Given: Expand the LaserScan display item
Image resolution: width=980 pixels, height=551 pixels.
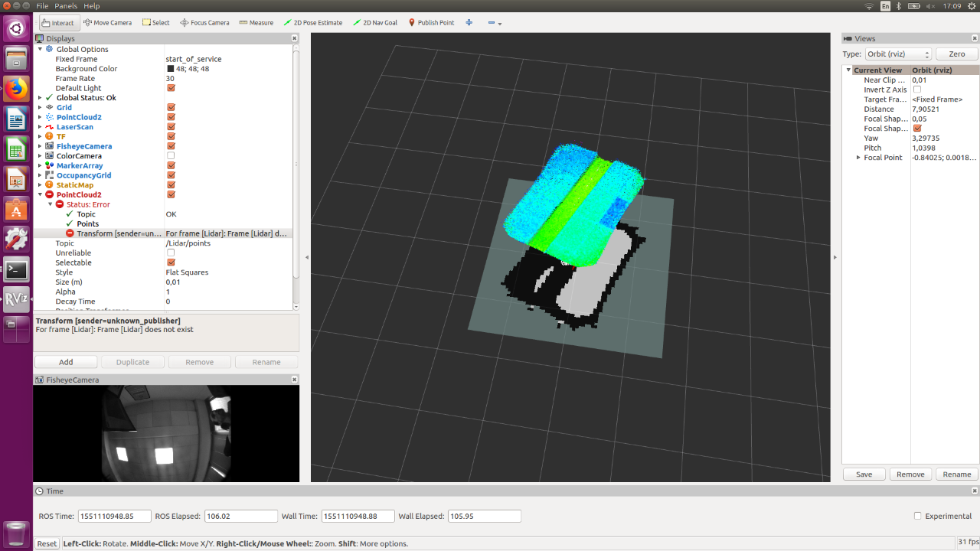Looking at the screenshot, I should (x=40, y=127).
